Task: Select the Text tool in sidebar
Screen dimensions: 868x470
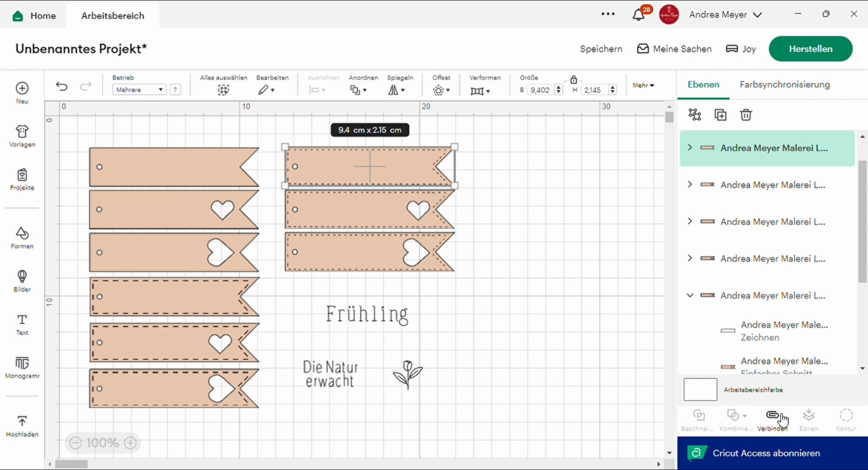Action: click(22, 325)
